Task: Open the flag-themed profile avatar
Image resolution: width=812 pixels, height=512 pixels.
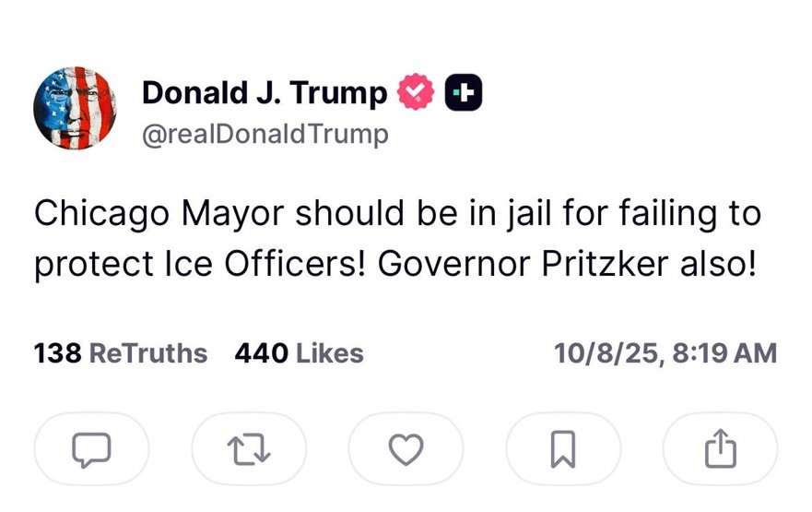Action: (x=75, y=109)
